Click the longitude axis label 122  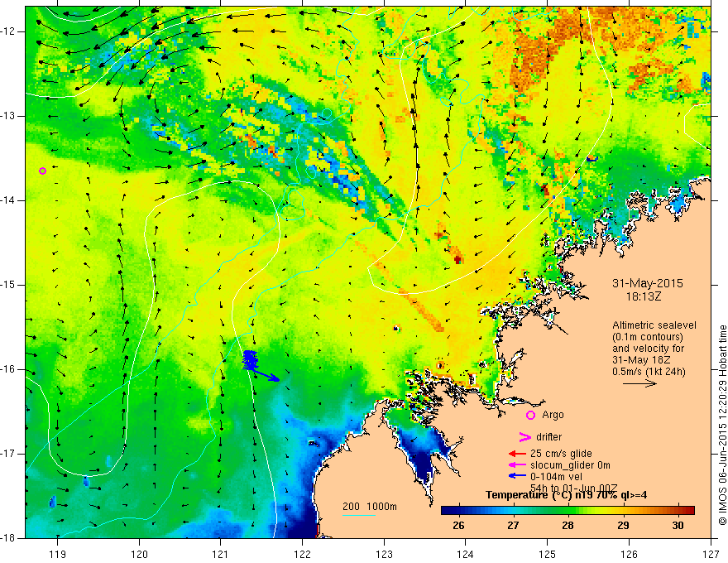(302, 554)
